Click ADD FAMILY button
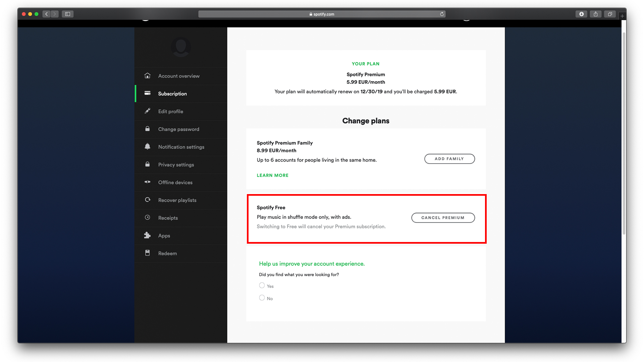 (x=449, y=159)
